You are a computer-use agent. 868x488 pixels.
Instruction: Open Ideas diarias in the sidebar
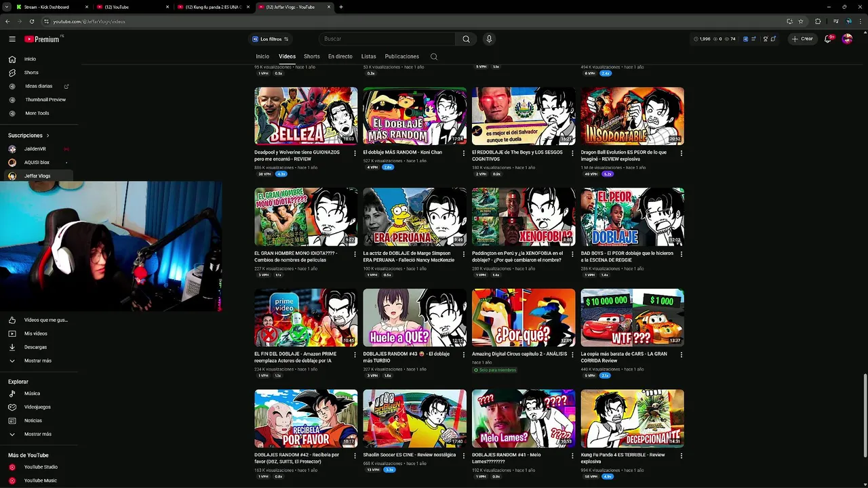coord(39,86)
